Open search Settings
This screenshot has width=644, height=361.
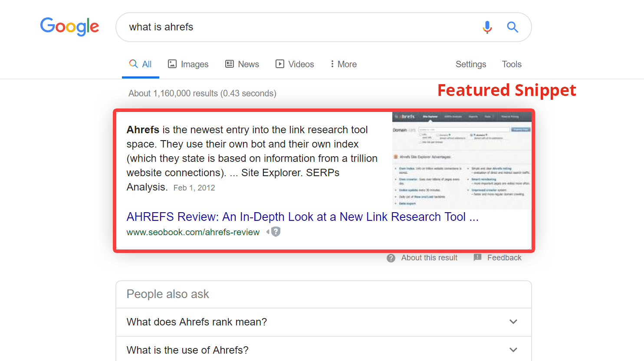tap(471, 64)
